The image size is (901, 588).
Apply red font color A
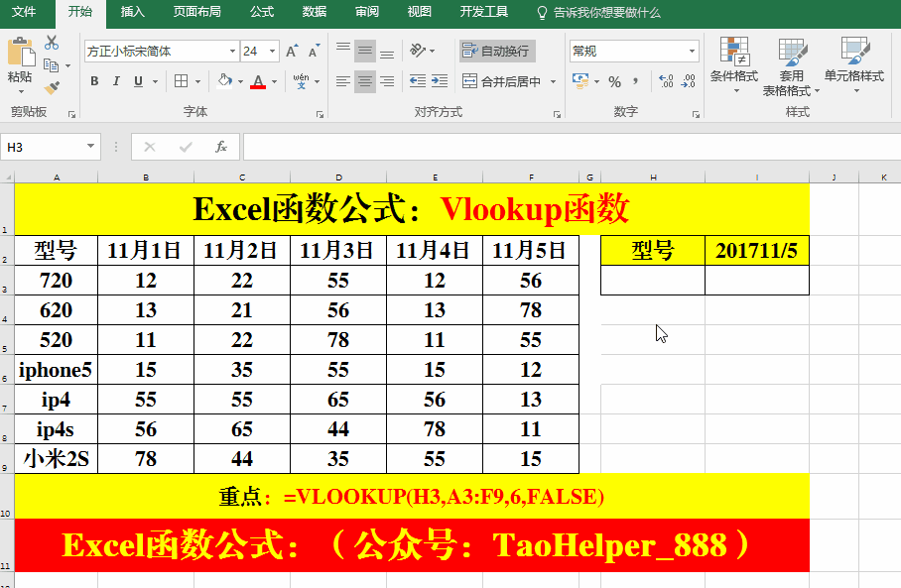(x=259, y=81)
